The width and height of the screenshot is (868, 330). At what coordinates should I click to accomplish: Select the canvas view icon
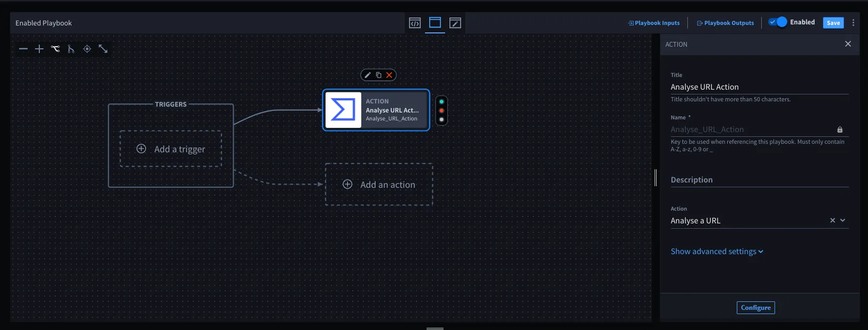click(x=435, y=23)
